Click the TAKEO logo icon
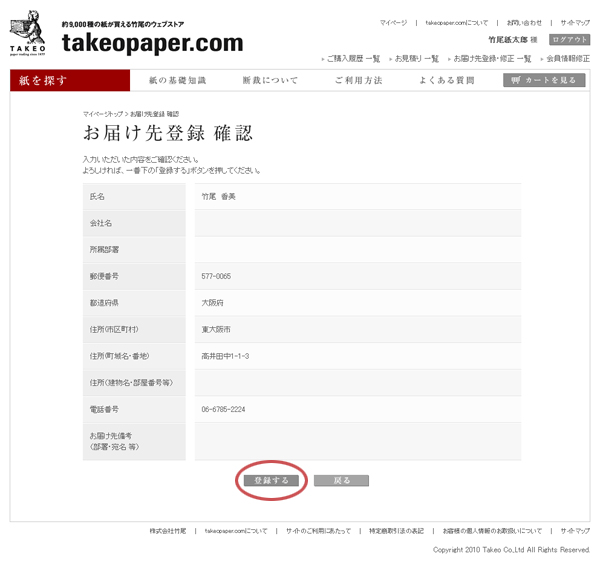Viewport: 600px width, 565px height. click(28, 34)
